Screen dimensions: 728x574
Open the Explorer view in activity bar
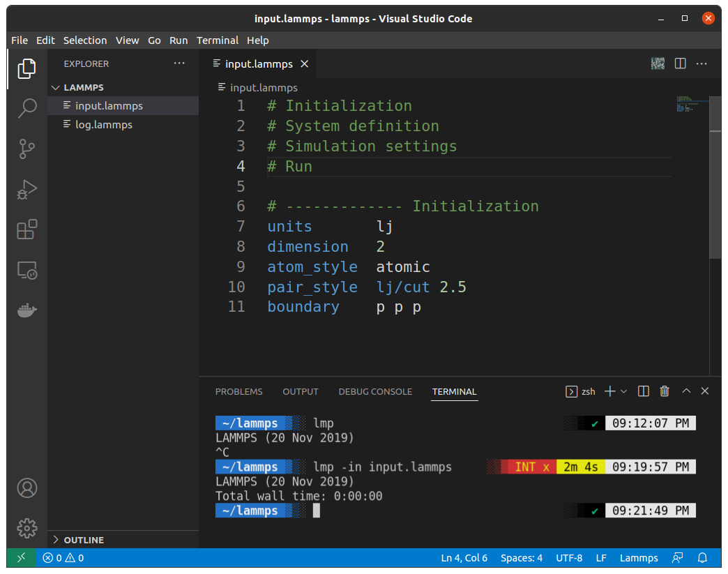point(26,69)
